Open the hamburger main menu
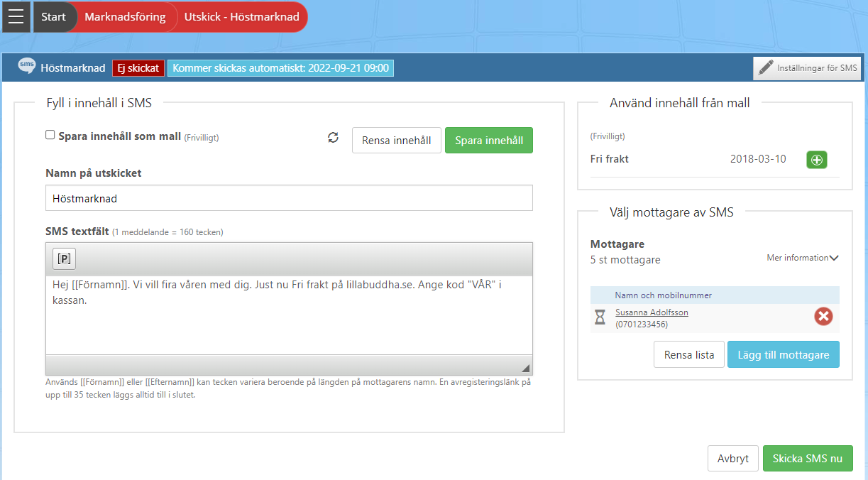Screen dimensions: 868x480 pos(16,17)
